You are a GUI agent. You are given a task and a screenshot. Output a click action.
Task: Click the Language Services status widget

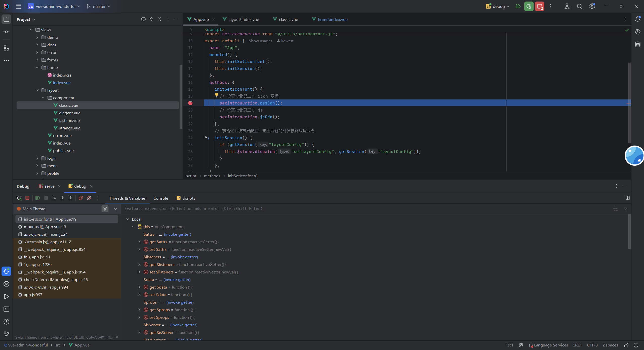click(548, 345)
